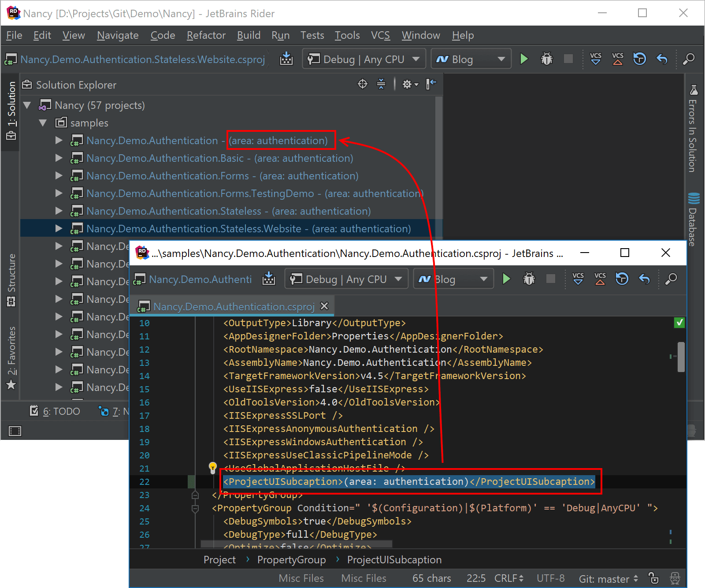Click VCS update icon in csproj editor window
The height and width of the screenshot is (588, 705).
point(578,279)
